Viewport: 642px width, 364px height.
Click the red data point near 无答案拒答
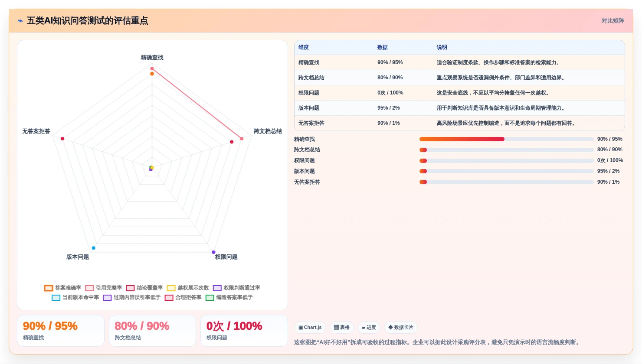62,139
